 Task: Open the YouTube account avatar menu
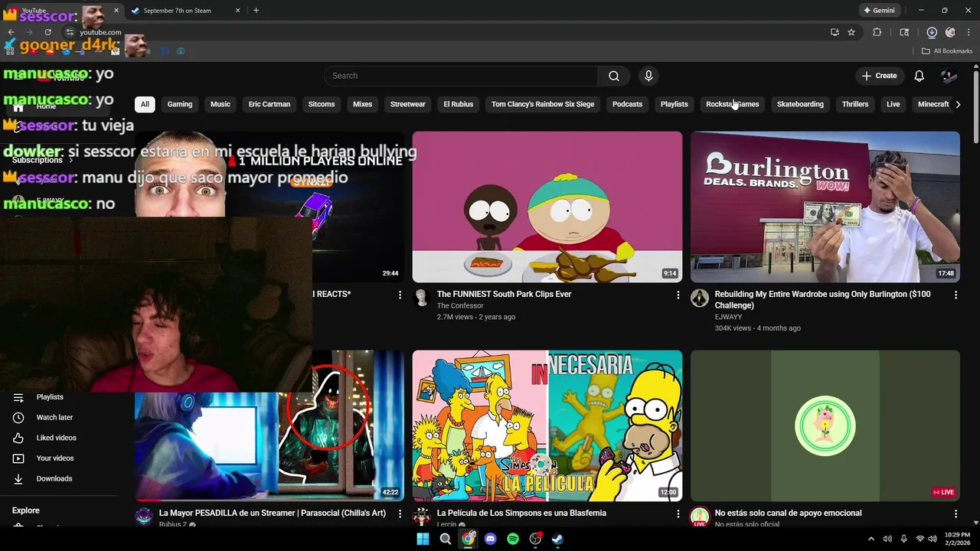[x=949, y=76]
